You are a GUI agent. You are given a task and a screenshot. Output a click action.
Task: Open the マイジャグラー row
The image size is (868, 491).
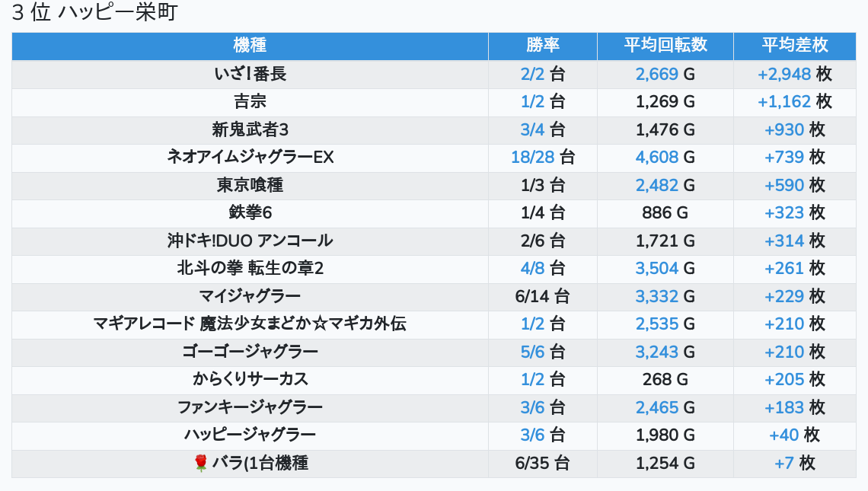coord(250,296)
